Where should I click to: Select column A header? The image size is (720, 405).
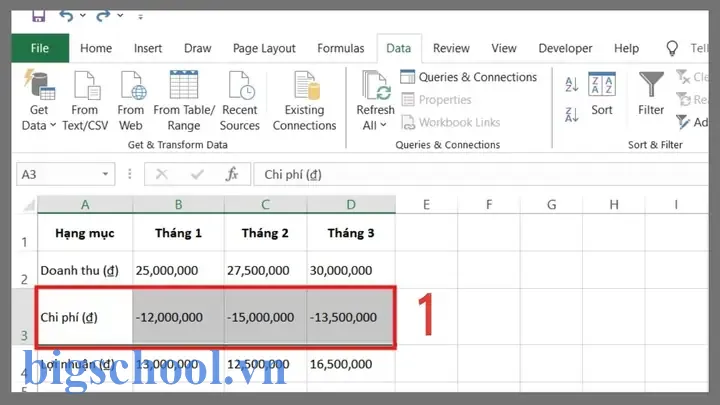tap(85, 205)
